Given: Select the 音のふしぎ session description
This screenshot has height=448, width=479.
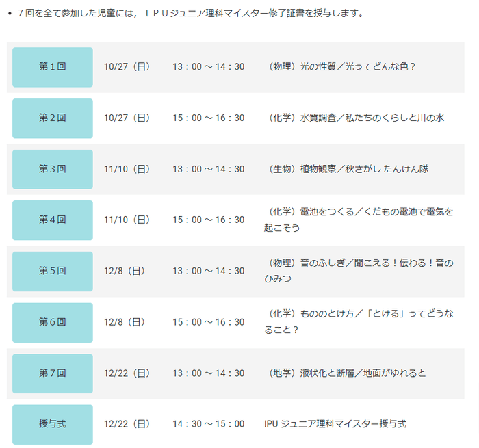Looking at the screenshot, I should [x=359, y=271].
